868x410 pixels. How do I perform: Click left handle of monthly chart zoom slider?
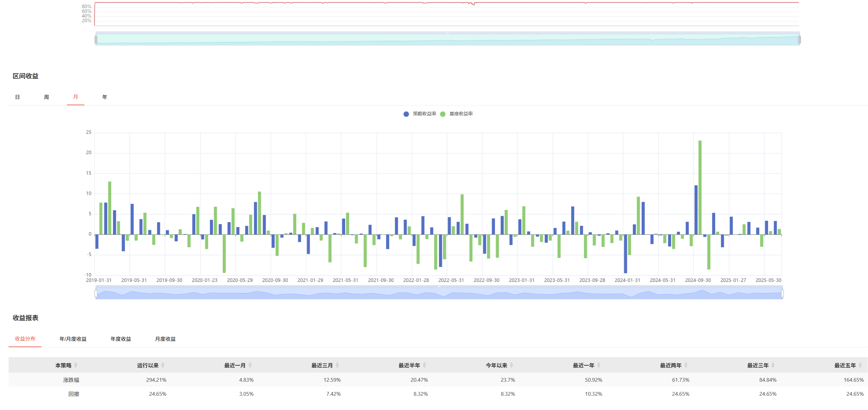pos(96,294)
